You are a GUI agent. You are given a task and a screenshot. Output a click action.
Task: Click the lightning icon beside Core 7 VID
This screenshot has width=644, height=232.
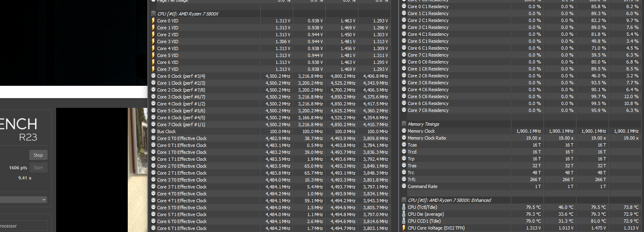pos(153,69)
